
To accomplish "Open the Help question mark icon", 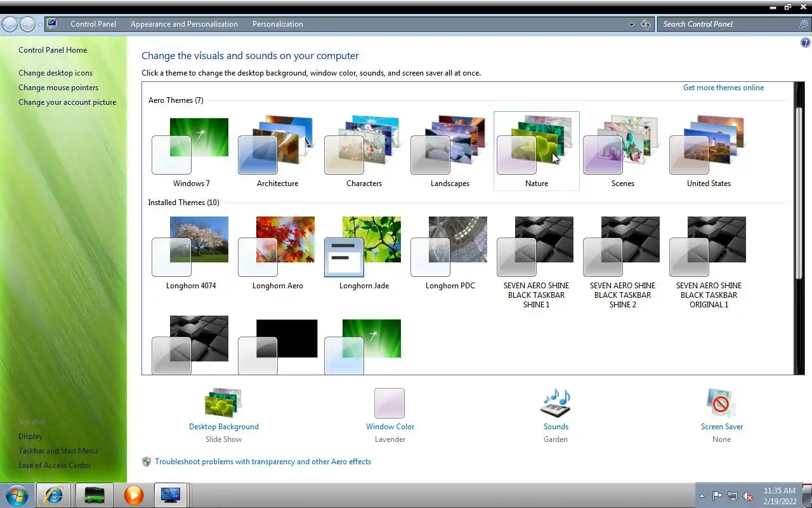I will [806, 43].
